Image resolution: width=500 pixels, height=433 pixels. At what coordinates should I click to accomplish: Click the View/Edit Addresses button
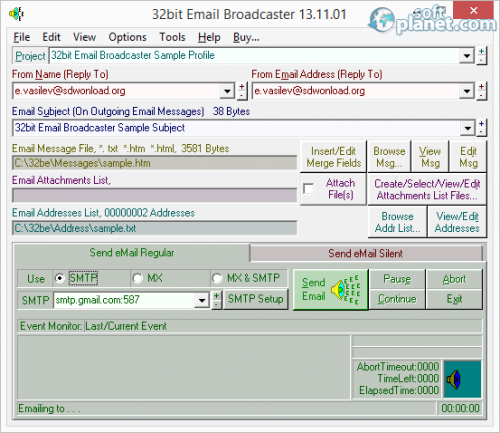(457, 222)
